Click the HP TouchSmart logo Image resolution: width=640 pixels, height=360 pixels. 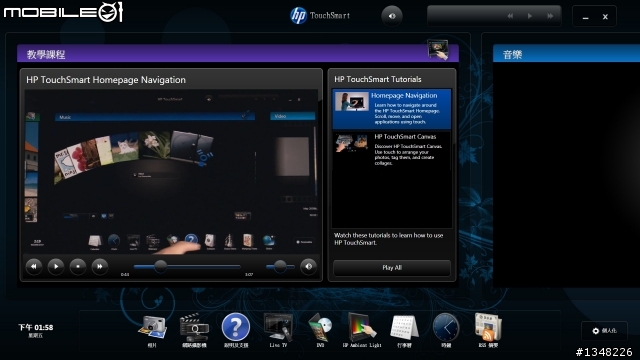(x=320, y=16)
